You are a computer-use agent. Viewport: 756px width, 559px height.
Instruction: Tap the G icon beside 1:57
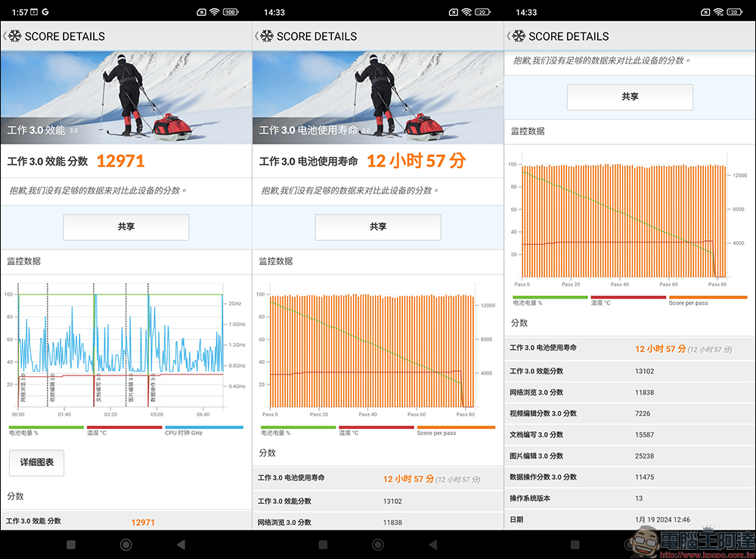click(45, 11)
